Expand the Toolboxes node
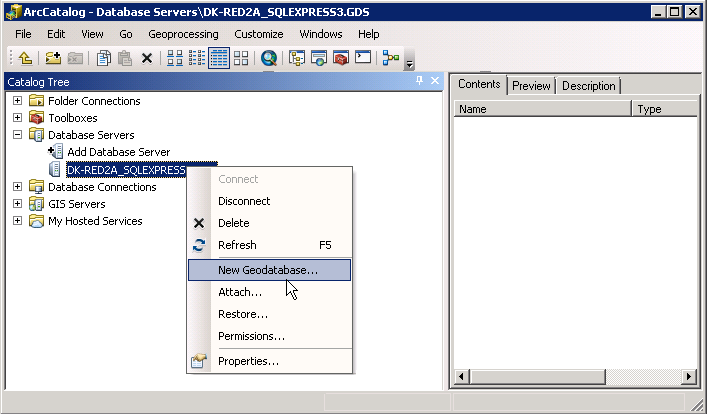Screen dimensions: 707x414 [17, 117]
